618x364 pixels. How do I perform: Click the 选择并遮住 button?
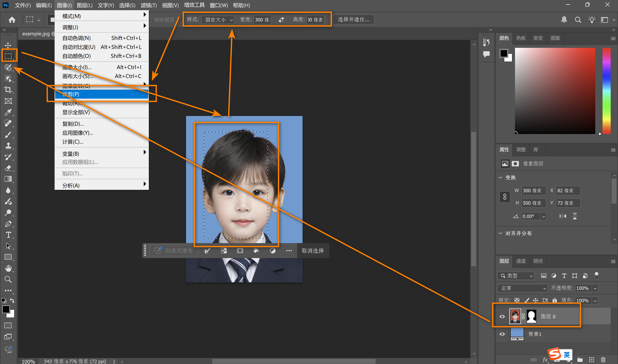click(353, 20)
